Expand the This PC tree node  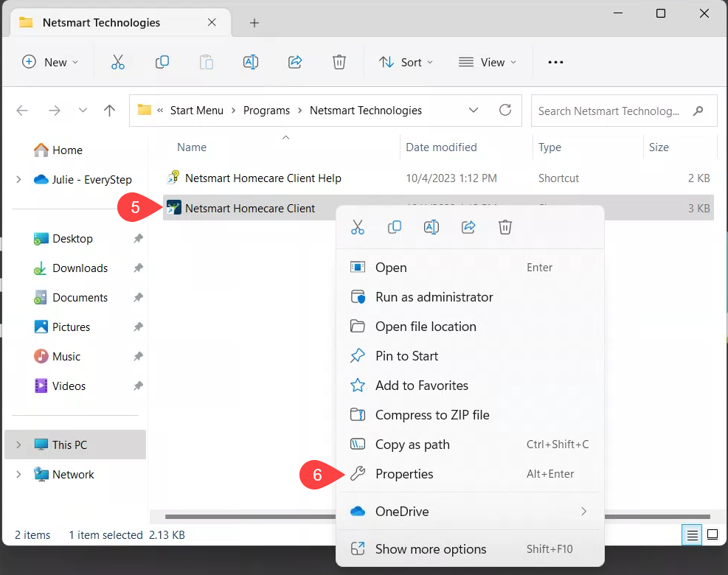(19, 445)
